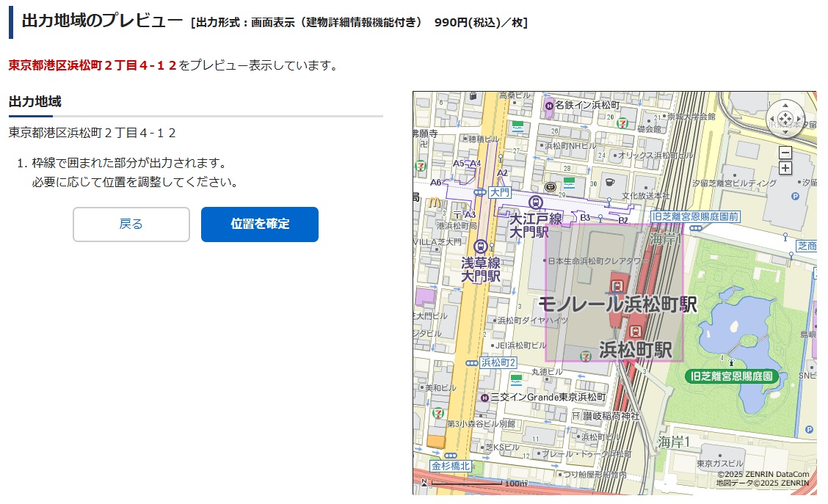
Task: Confirm position with 位置を確定 button
Action: coord(259,224)
